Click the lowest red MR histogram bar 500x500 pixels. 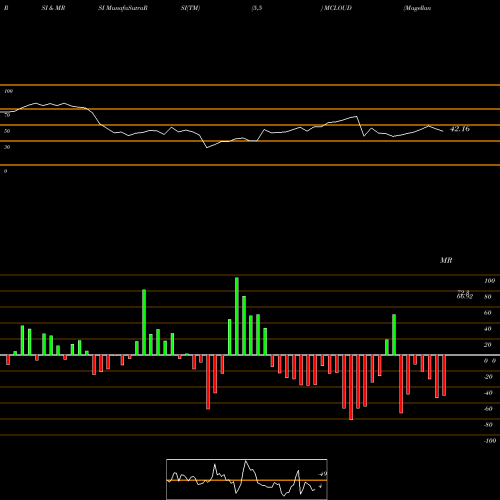351,387
